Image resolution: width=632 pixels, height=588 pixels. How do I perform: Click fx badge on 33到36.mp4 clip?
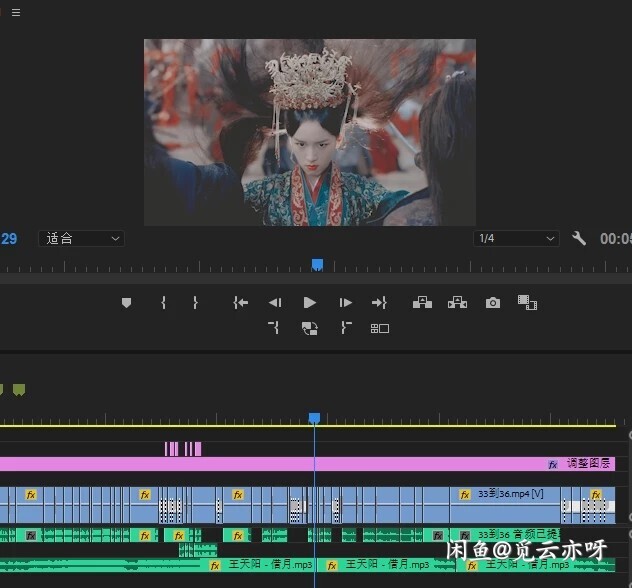tap(465, 495)
